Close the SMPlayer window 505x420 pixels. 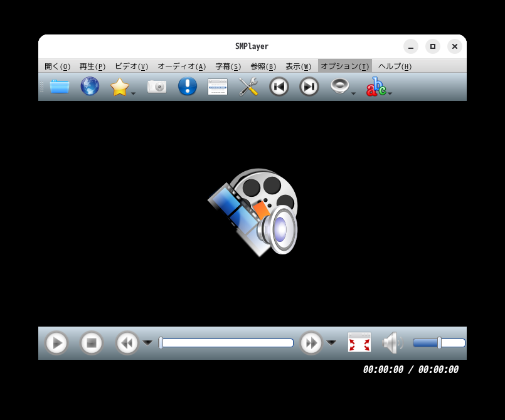[455, 46]
